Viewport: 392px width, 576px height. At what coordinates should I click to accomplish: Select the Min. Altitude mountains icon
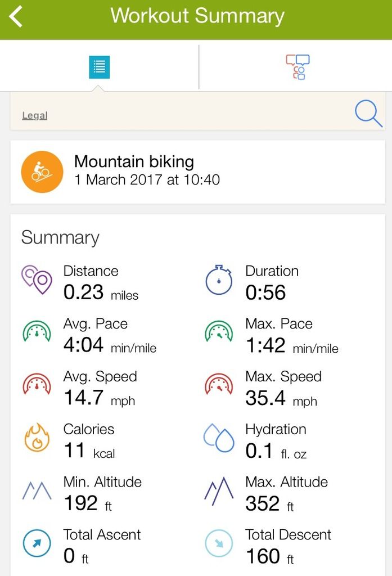click(x=37, y=490)
